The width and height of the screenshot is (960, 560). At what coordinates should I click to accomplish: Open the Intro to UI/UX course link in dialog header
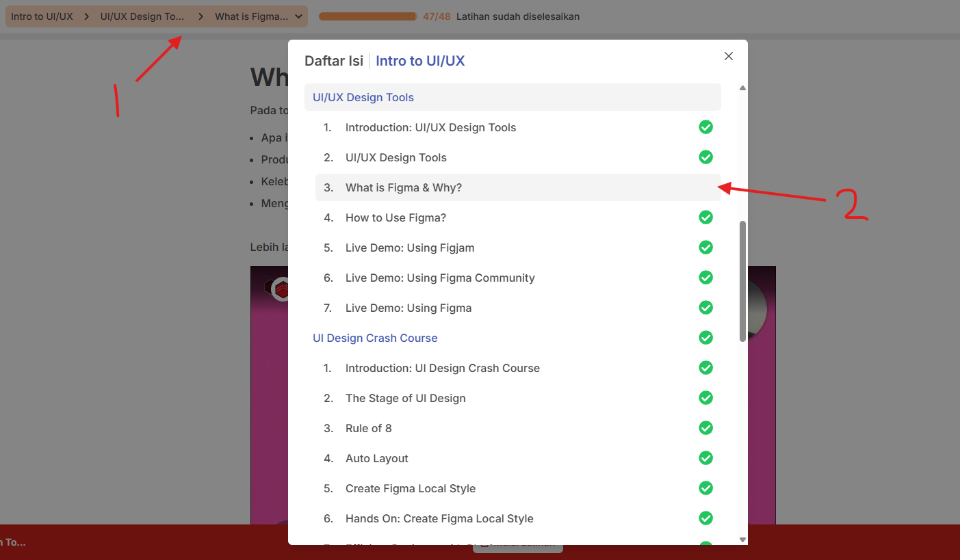[x=420, y=61]
